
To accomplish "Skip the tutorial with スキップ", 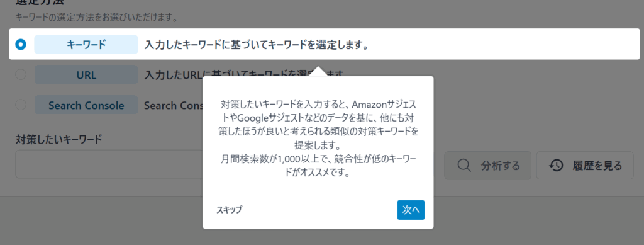I will coord(229,210).
